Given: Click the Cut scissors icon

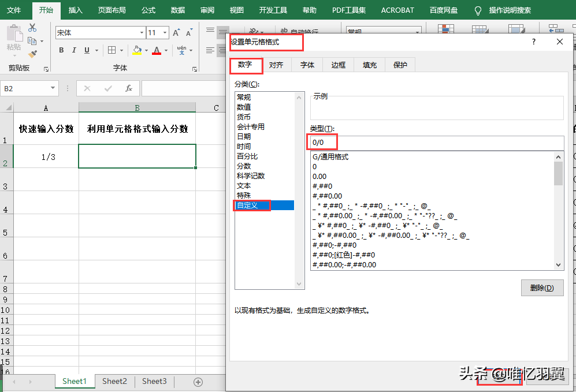Looking at the screenshot, I should [32, 28].
